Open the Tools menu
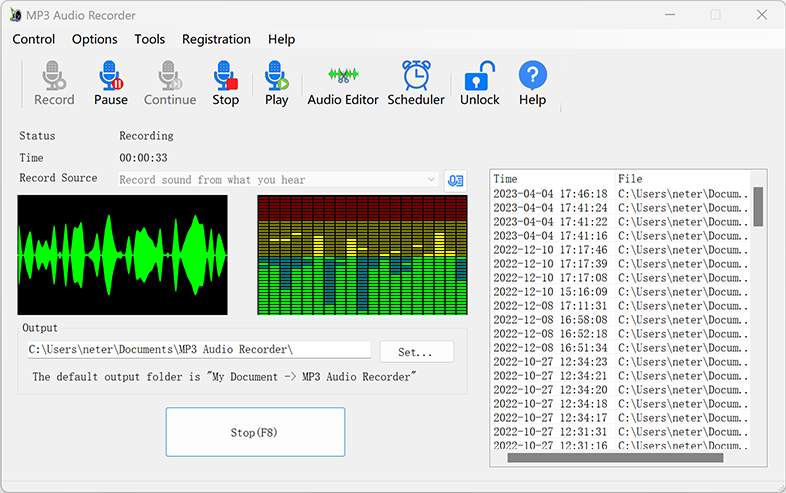786x493 pixels. [x=149, y=39]
